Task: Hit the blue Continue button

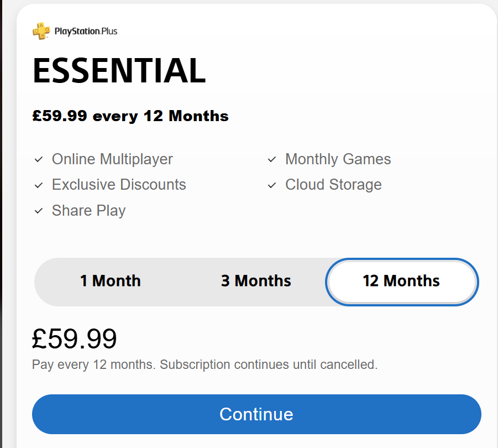Action: pyautogui.click(x=256, y=414)
